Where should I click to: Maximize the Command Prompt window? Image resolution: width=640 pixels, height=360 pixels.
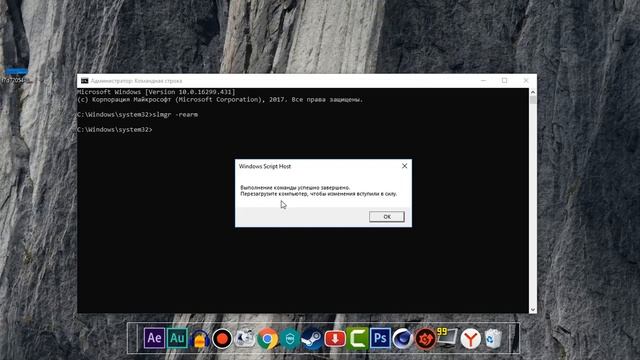coord(504,81)
